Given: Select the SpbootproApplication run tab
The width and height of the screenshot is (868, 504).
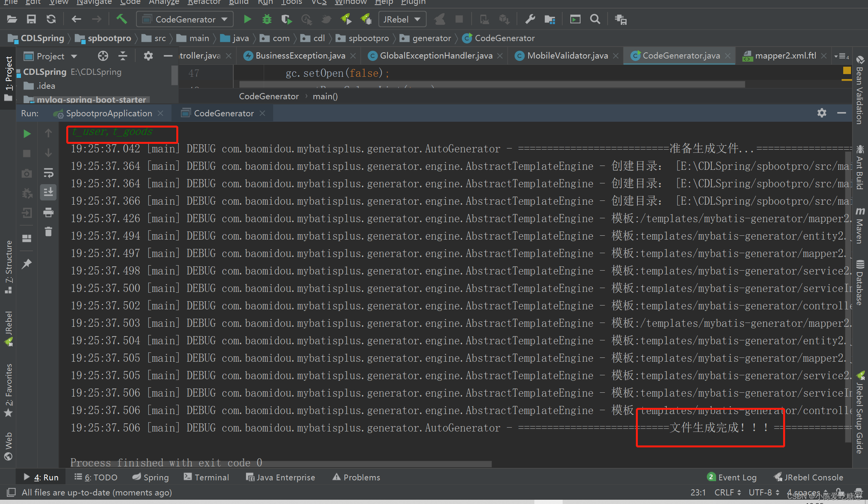Looking at the screenshot, I should tap(108, 113).
